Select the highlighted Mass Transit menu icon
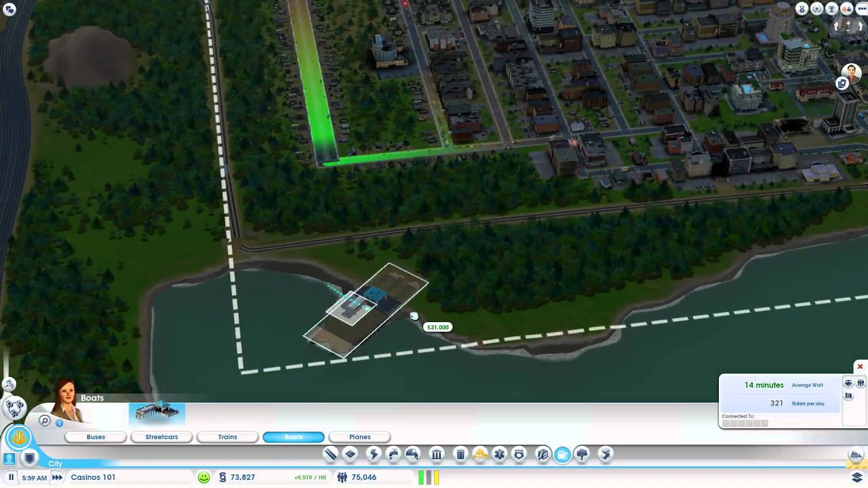Image resolution: width=868 pixels, height=488 pixels. 562,454
